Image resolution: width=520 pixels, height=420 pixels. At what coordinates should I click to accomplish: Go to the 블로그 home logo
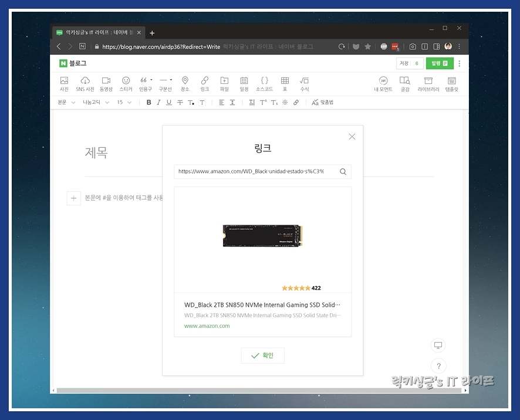tap(73, 63)
